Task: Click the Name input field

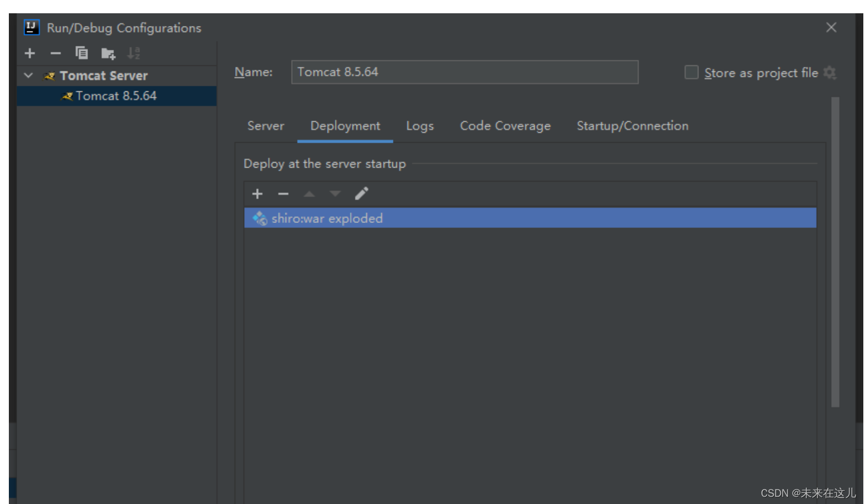Action: 464,72
